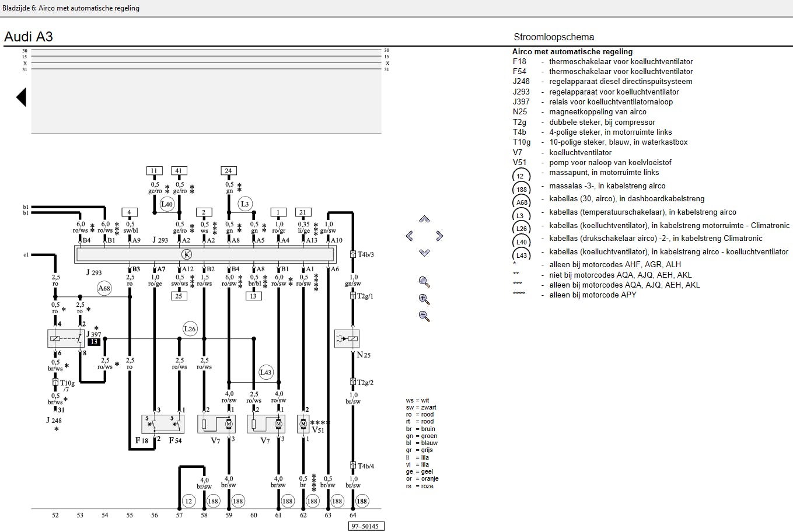
Task: Pan the diagram right with the right chevron
Action: point(439,236)
